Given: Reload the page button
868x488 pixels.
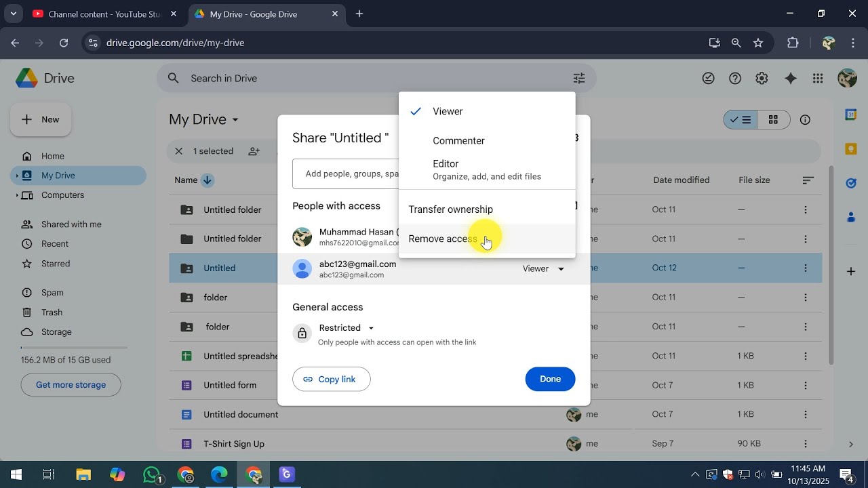Looking at the screenshot, I should click(64, 43).
